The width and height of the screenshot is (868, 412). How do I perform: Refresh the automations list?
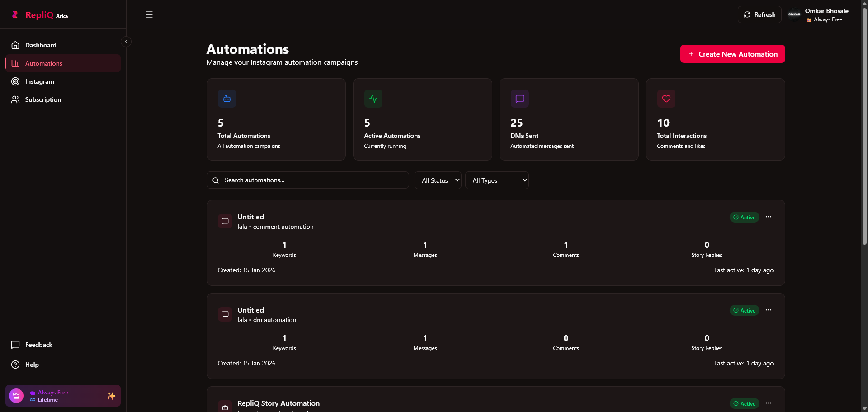[759, 14]
